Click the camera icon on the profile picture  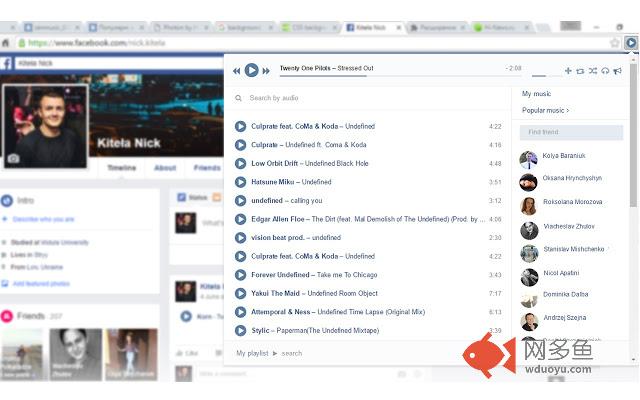pos(13,158)
